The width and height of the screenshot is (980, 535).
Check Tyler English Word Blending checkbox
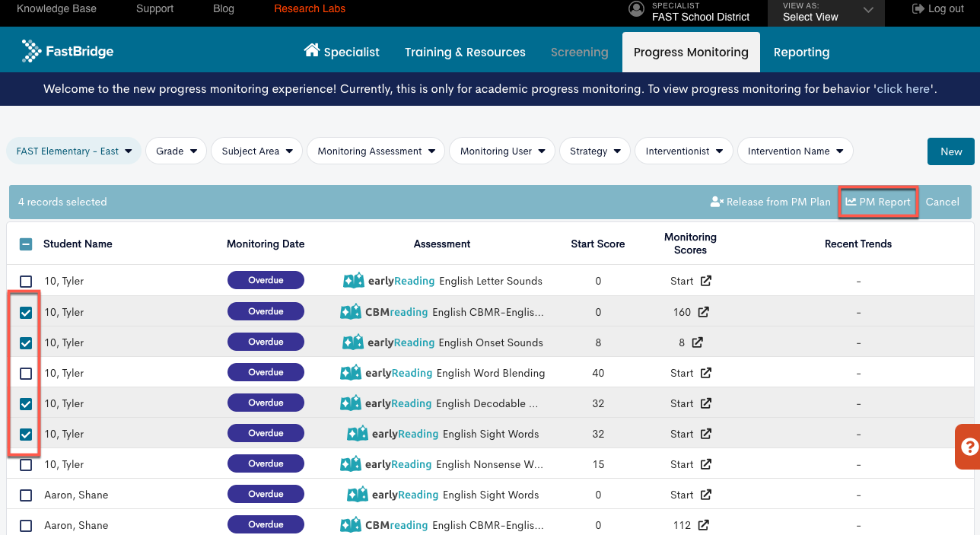(26, 373)
